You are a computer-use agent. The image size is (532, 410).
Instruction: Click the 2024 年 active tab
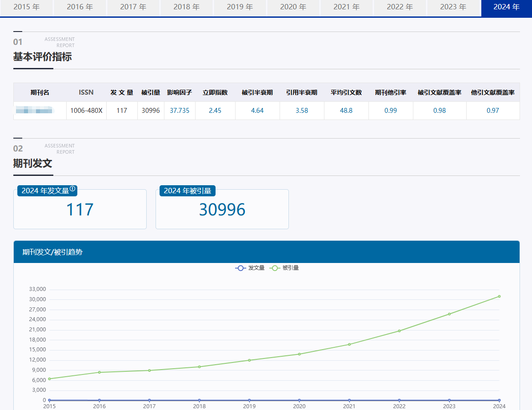tap(506, 8)
